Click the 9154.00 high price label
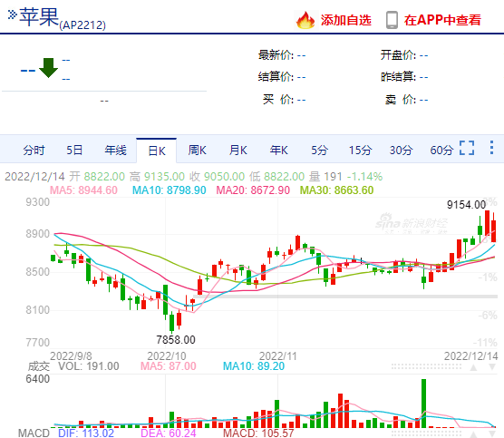The image size is (504, 438). pyautogui.click(x=466, y=205)
